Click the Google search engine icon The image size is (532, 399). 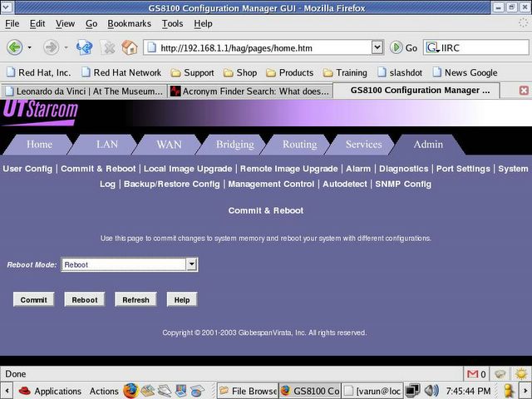(x=432, y=47)
